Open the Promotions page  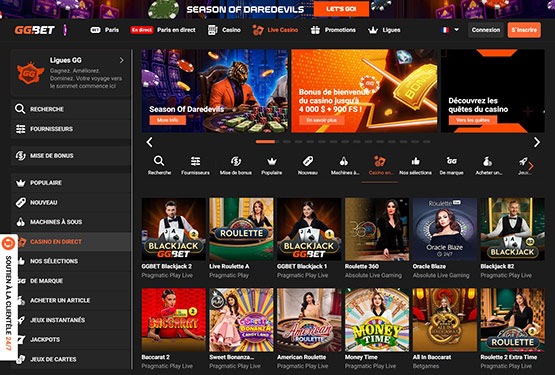[x=333, y=30]
